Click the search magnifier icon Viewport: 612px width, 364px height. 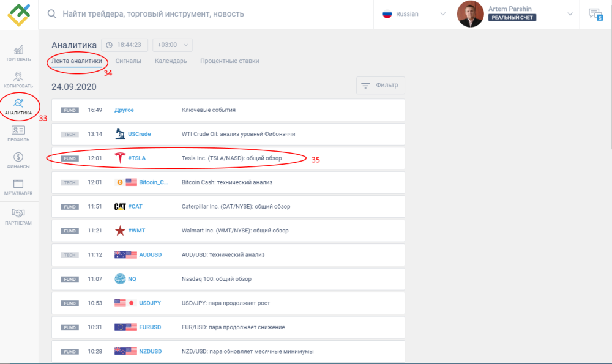point(52,14)
